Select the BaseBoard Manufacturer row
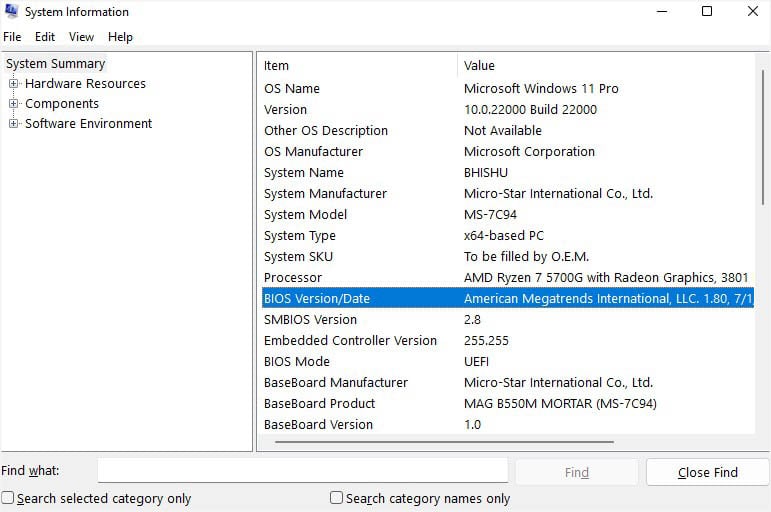The image size is (771, 512). (508, 383)
